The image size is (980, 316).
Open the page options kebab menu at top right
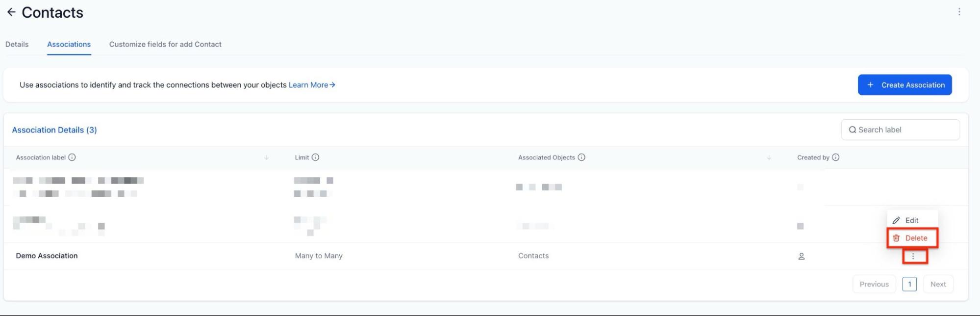tap(959, 12)
